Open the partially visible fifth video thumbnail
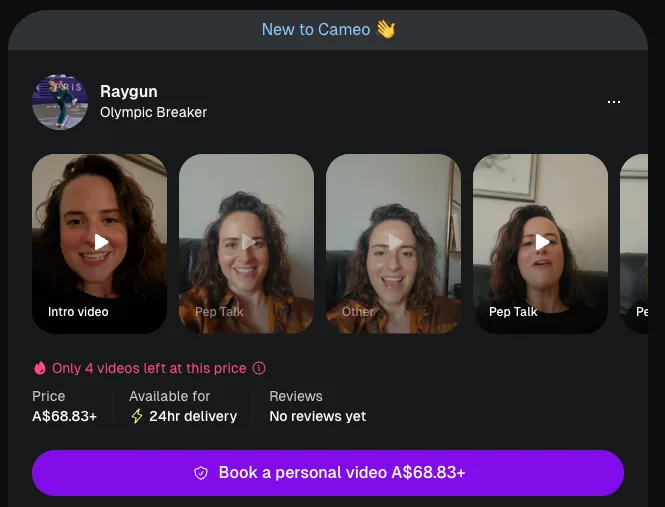Image resolution: width=665 pixels, height=507 pixels. pyautogui.click(x=634, y=244)
